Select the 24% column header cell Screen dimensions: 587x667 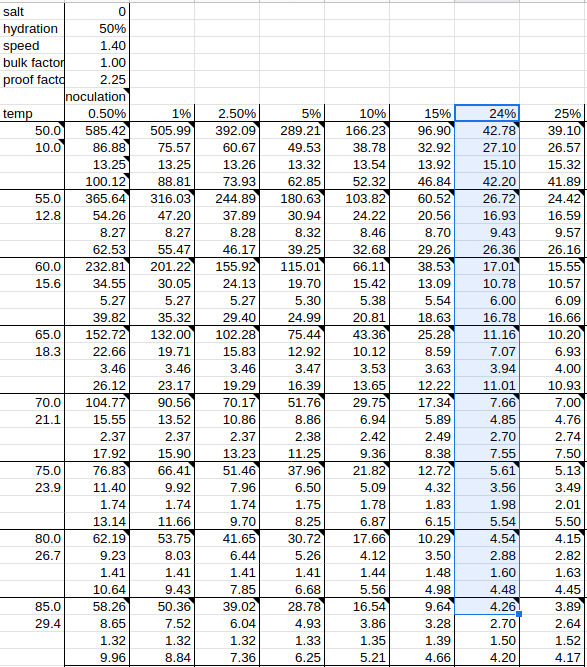click(487, 114)
